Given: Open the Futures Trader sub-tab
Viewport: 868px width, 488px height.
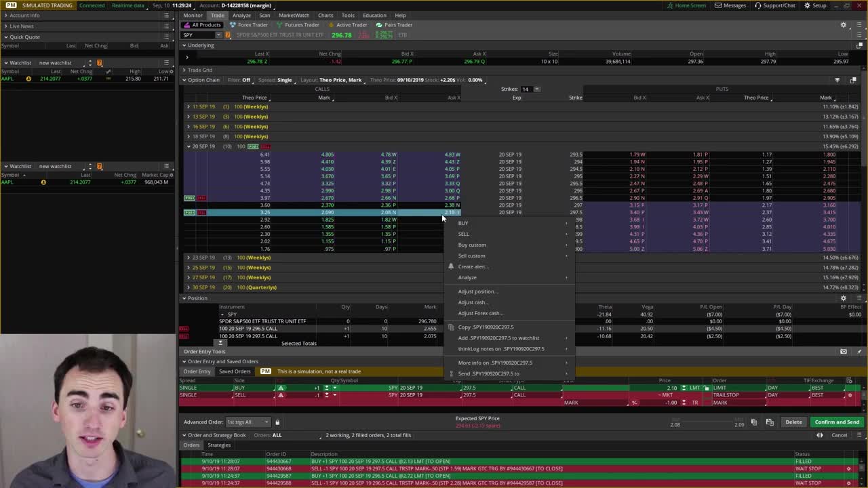Looking at the screenshot, I should pyautogui.click(x=298, y=25).
